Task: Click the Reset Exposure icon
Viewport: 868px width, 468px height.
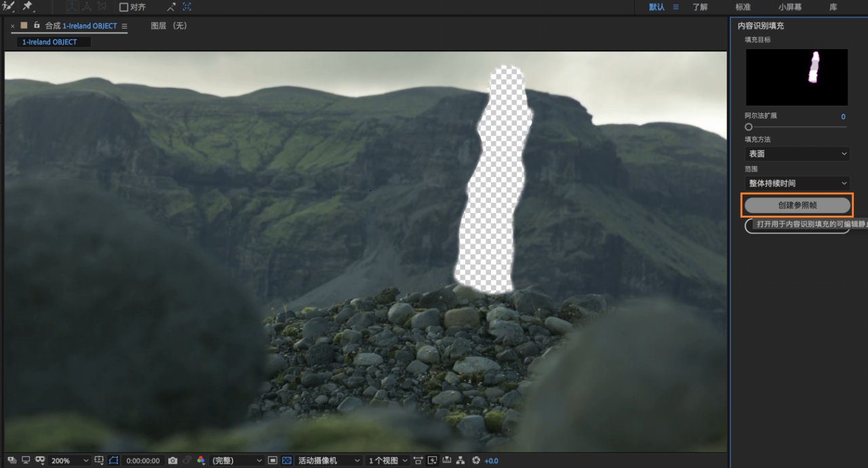Action: [476, 461]
